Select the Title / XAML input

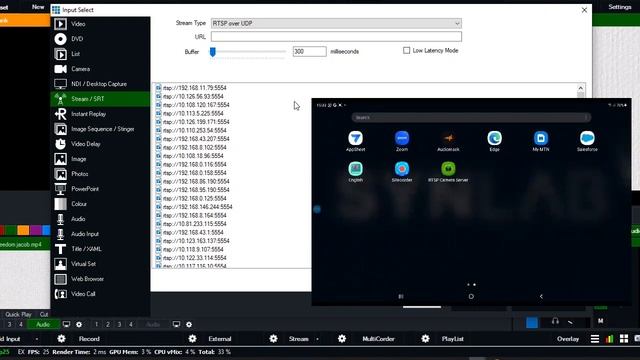click(100, 249)
